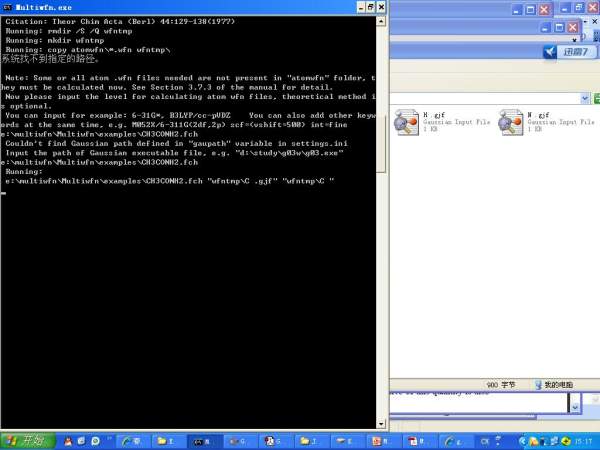Open the 开始 Start menu
The height and width of the screenshot is (450, 600).
pyautogui.click(x=28, y=441)
